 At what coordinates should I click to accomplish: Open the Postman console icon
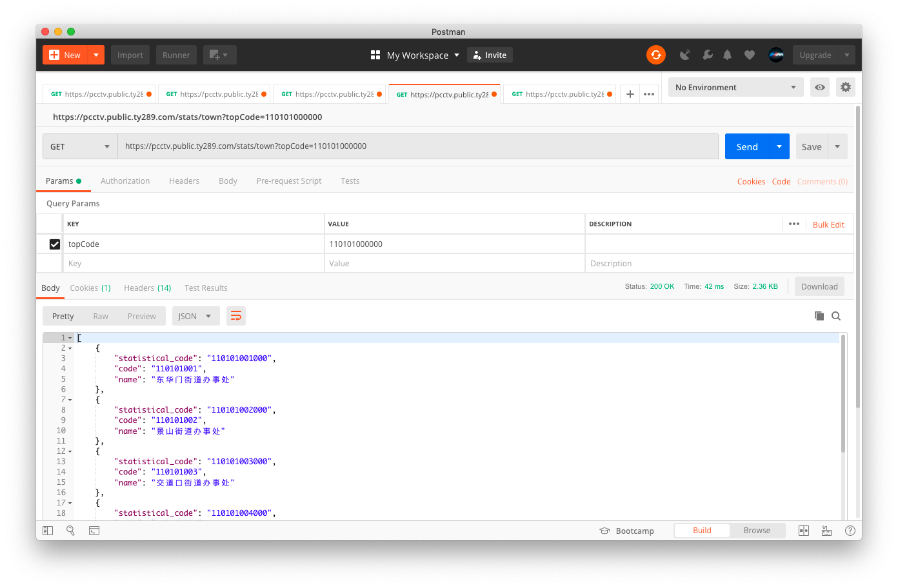[x=94, y=531]
